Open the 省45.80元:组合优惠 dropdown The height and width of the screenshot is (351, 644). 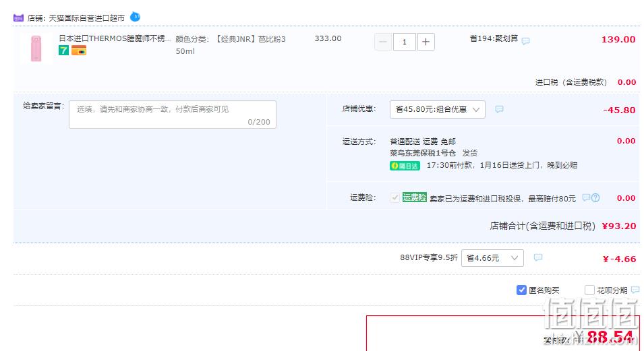pos(438,110)
